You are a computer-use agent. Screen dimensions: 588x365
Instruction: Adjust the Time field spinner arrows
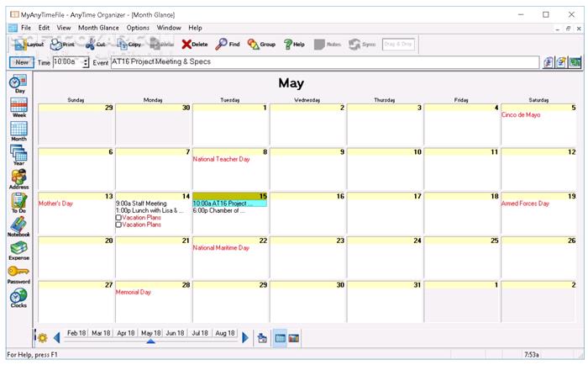coord(86,62)
